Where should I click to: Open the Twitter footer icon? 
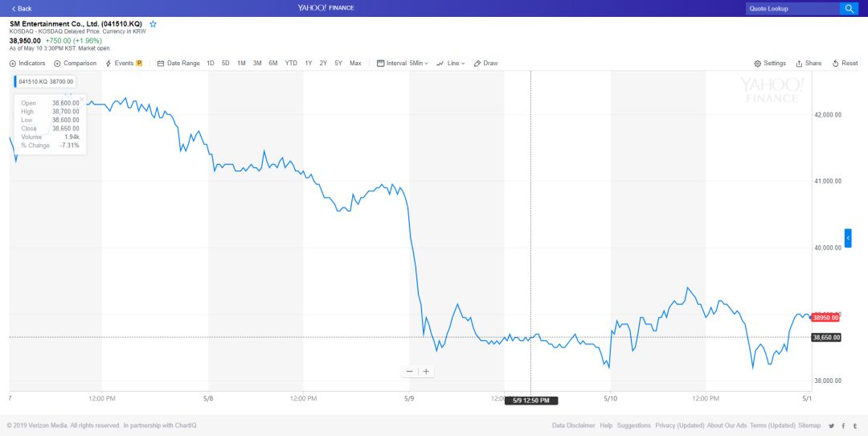click(x=843, y=426)
